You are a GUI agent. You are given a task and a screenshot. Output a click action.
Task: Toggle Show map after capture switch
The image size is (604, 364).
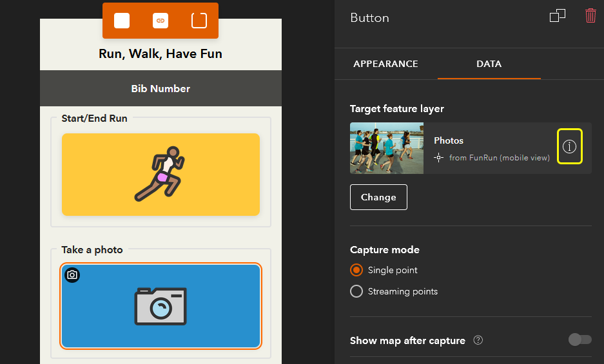[x=580, y=340]
